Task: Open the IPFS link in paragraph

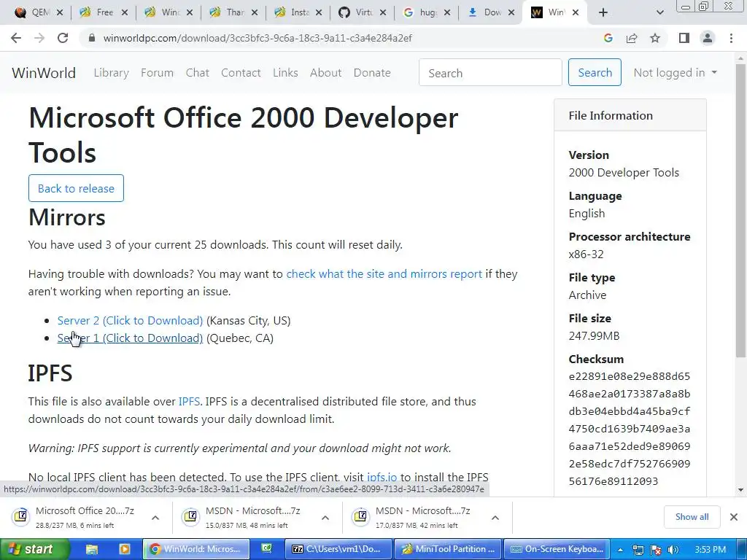Action: [189, 402]
